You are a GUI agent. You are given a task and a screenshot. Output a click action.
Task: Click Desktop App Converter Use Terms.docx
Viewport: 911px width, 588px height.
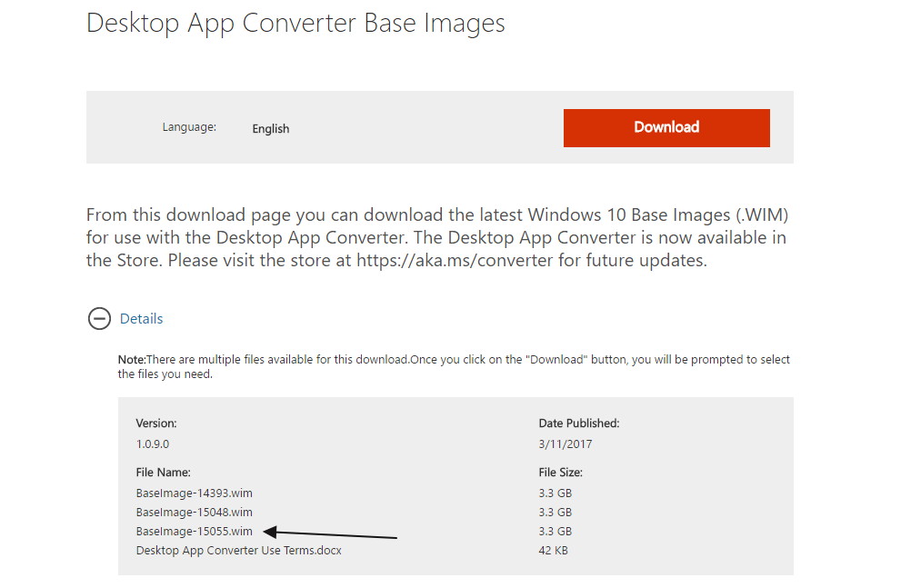(x=239, y=550)
